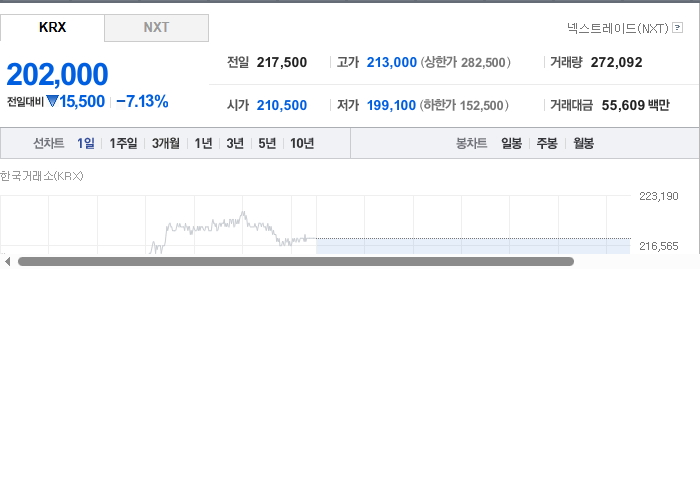Select the 1주일 line chart period
700x490 pixels.
(123, 143)
